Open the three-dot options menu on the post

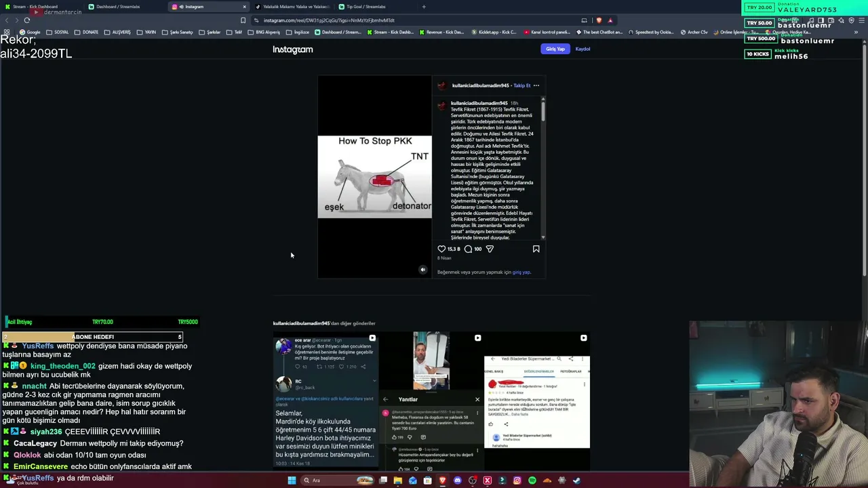click(536, 85)
